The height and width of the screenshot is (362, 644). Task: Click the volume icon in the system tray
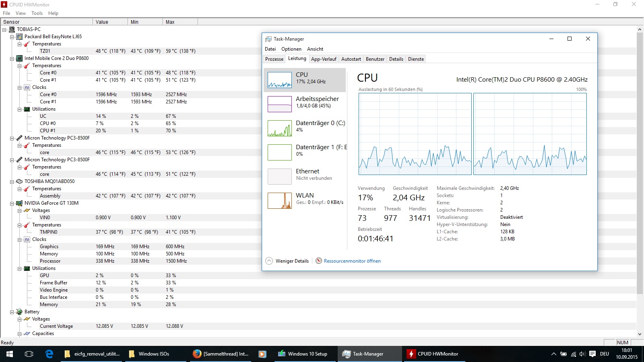(582, 354)
